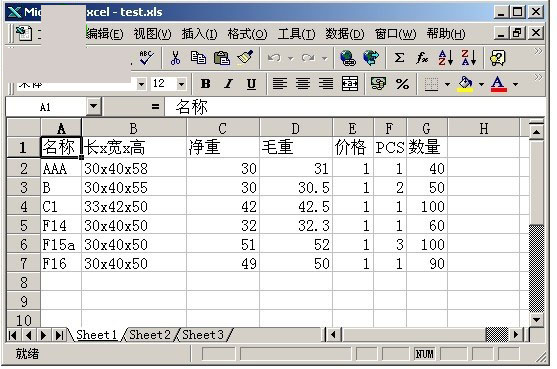The width and height of the screenshot is (557, 369).
Task: Center align cell text
Action: tap(303, 84)
